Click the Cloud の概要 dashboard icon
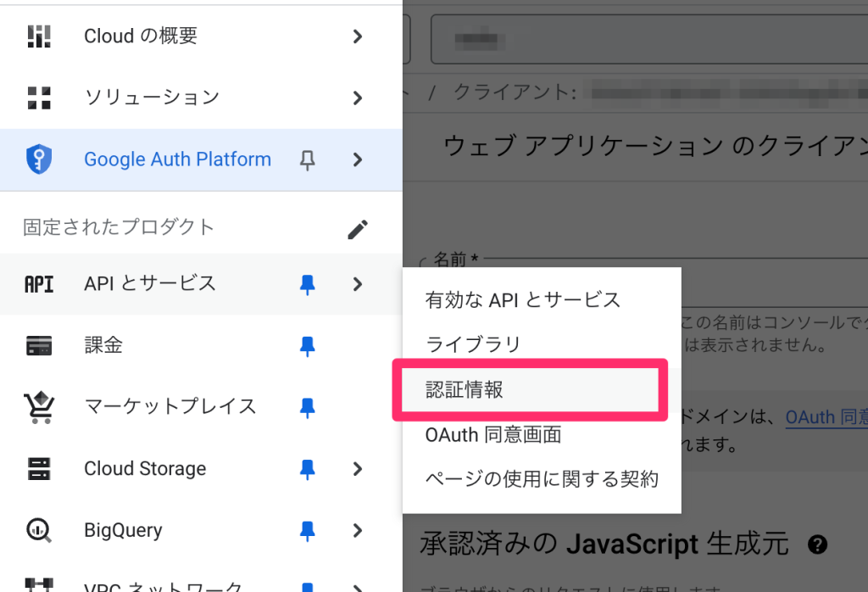The width and height of the screenshot is (868, 592). [x=39, y=36]
